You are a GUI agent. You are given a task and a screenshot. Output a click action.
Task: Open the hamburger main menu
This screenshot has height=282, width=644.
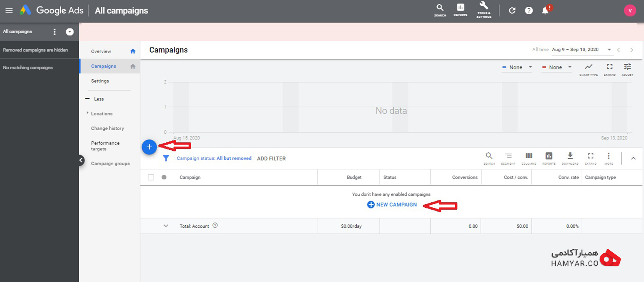click(x=9, y=10)
